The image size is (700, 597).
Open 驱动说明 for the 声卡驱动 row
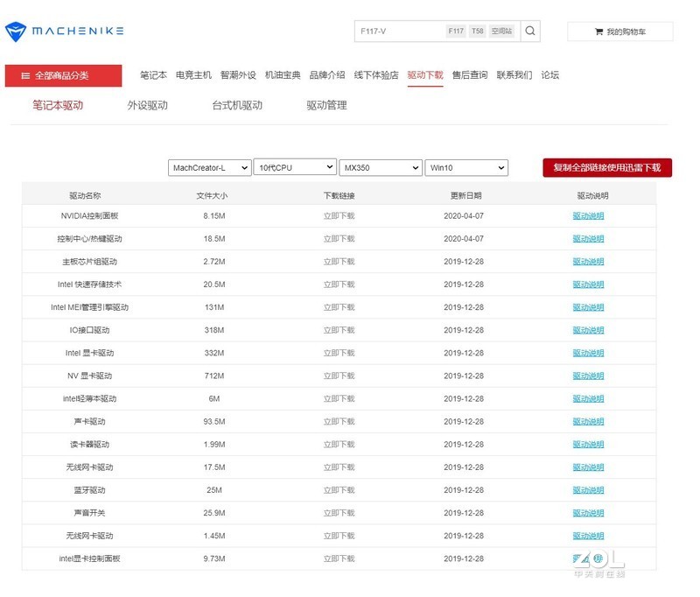(588, 421)
